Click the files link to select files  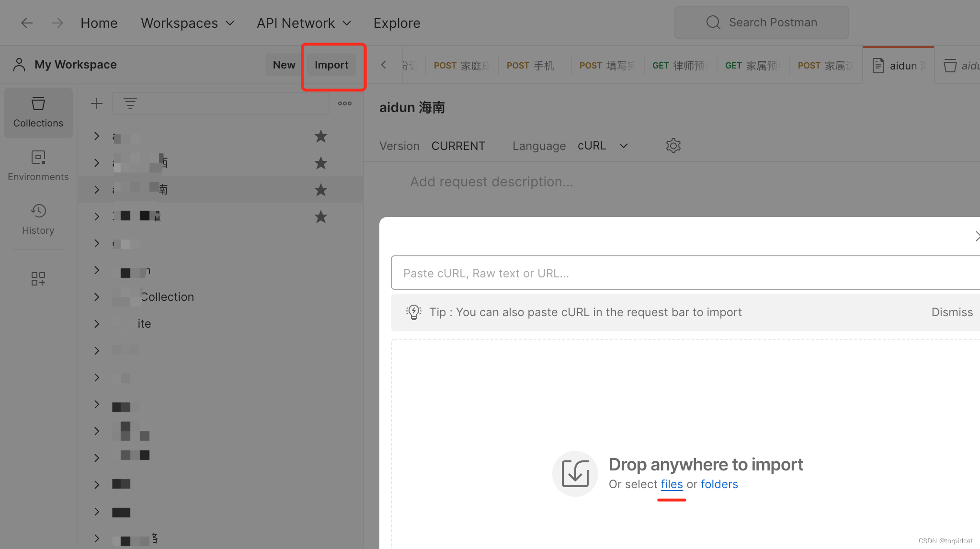672,484
